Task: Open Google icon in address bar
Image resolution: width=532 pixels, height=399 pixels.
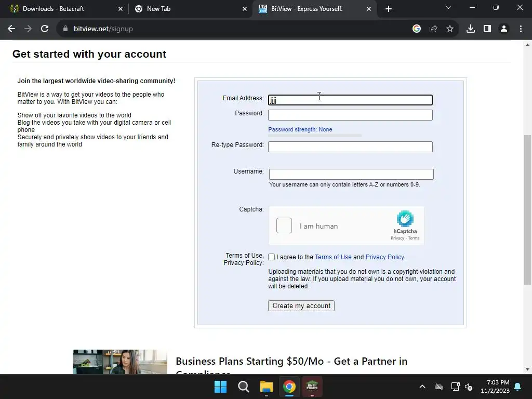Action: click(x=417, y=29)
